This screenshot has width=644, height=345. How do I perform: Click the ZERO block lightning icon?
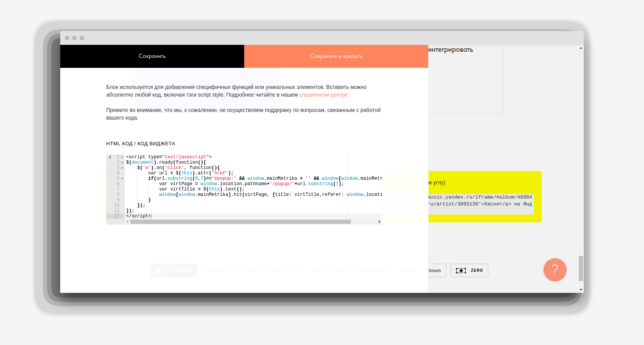(461, 271)
